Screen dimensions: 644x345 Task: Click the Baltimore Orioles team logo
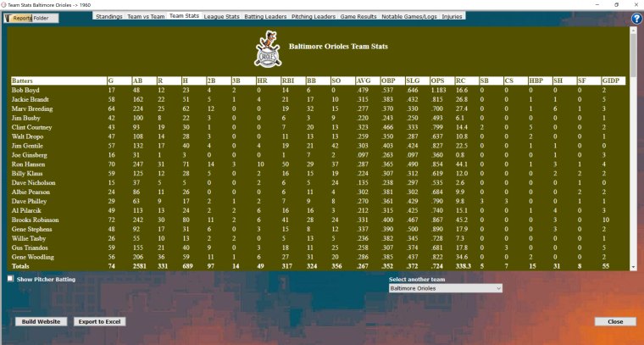tap(269, 49)
